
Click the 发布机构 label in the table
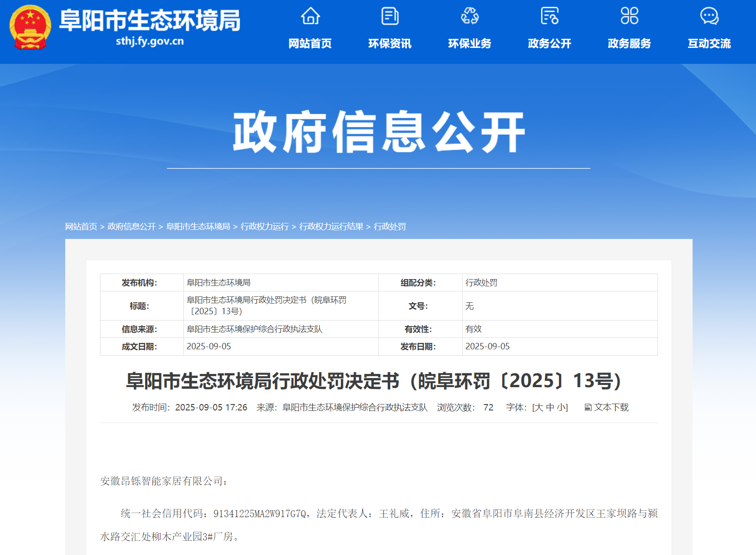coord(139,283)
